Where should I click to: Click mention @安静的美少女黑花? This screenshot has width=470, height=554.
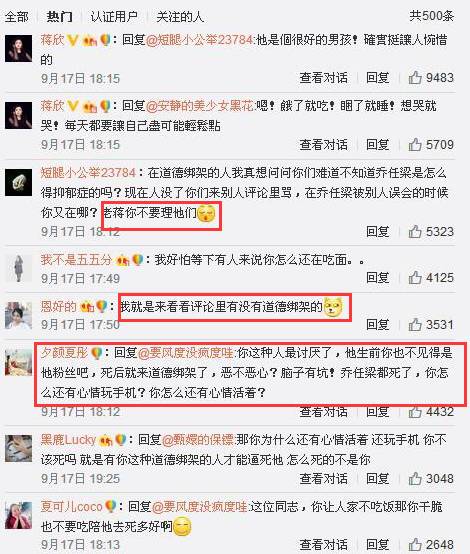pos(200,106)
